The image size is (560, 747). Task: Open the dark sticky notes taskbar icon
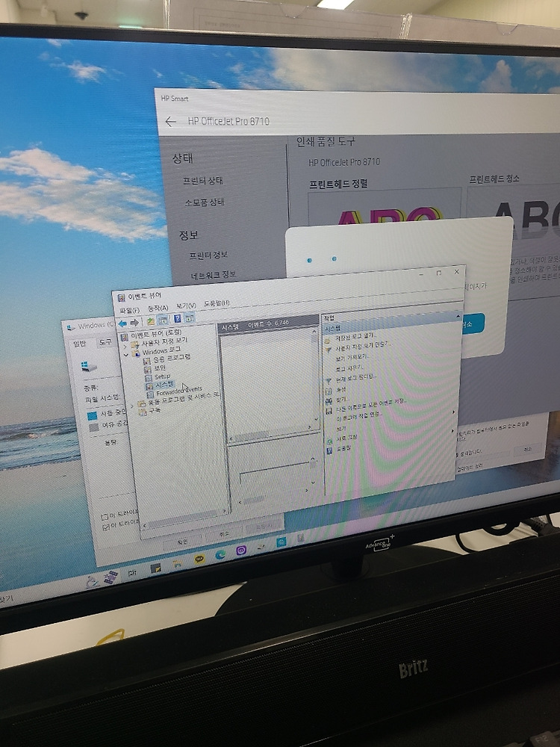156,568
